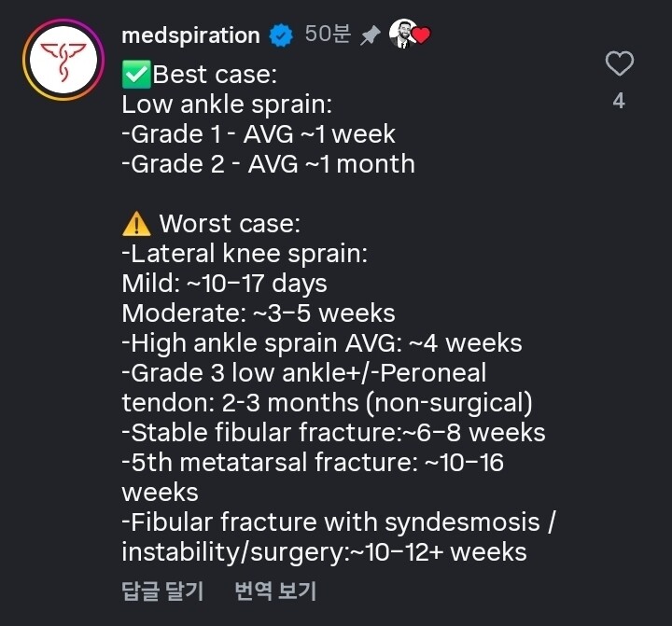This screenshot has height=626, width=672.
Task: Like the comment with the heart icon
Action: [619, 64]
